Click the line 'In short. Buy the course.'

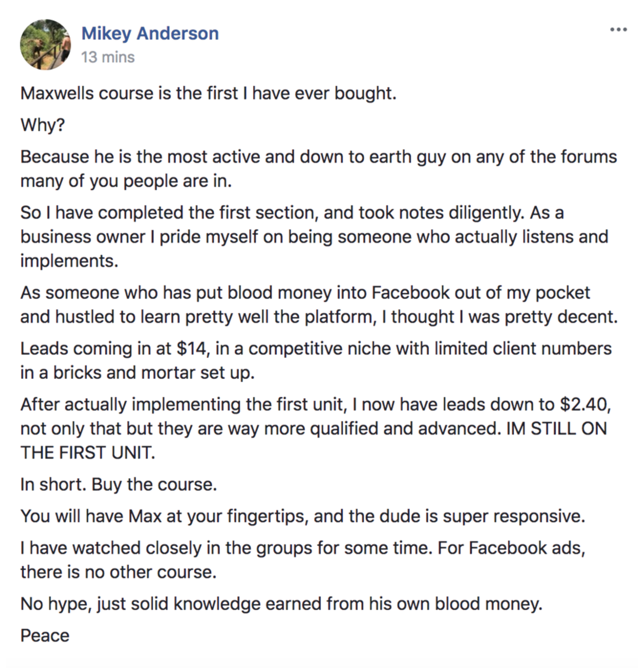coord(119,485)
